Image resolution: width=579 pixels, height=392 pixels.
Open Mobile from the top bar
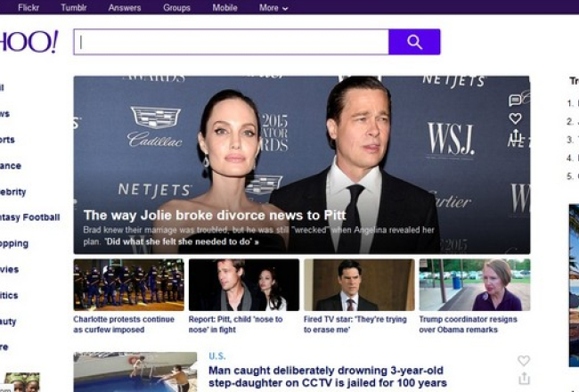pos(224,8)
